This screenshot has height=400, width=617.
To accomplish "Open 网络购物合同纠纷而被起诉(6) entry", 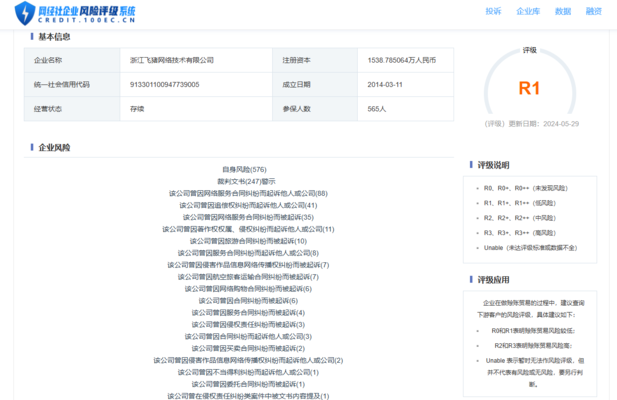I will coord(247,289).
